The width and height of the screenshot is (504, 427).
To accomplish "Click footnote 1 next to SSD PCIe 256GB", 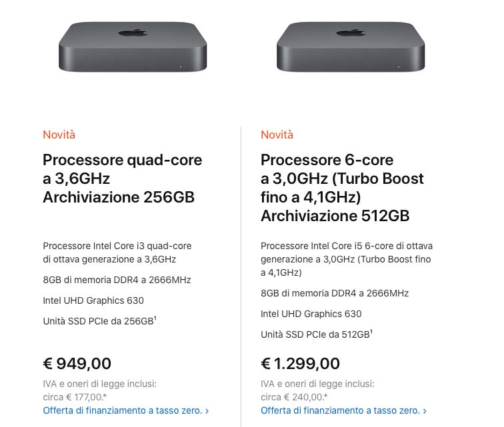I will point(155,319).
